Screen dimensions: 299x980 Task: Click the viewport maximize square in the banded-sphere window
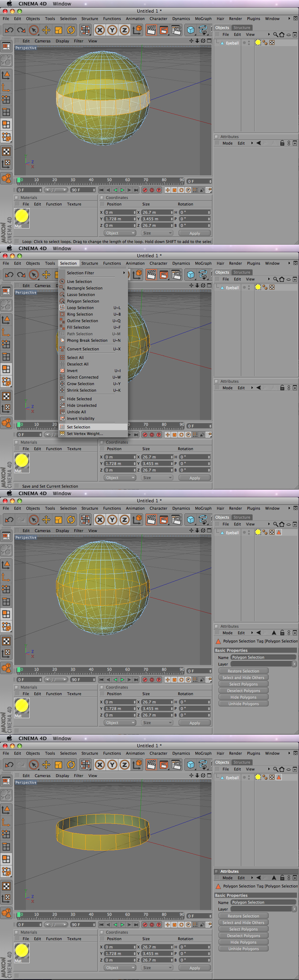(209, 41)
